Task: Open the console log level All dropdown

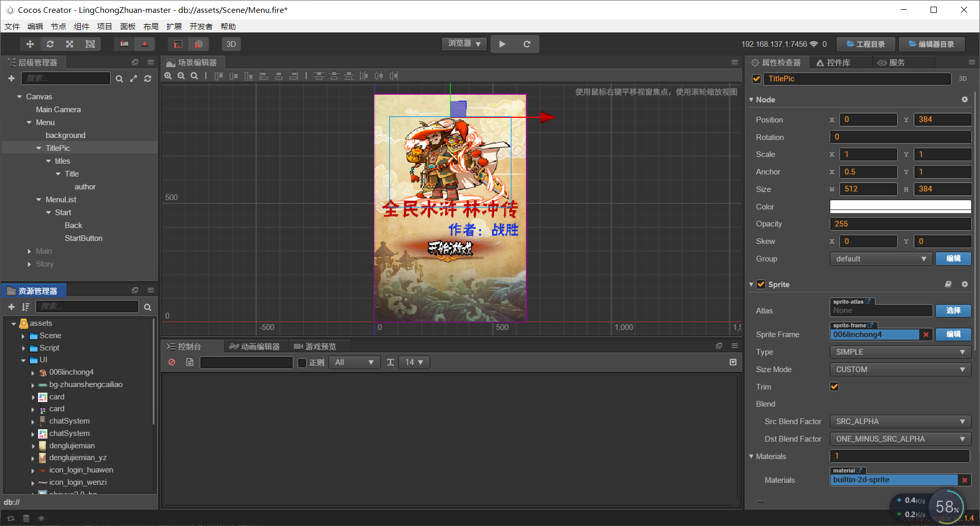Action: coord(355,362)
